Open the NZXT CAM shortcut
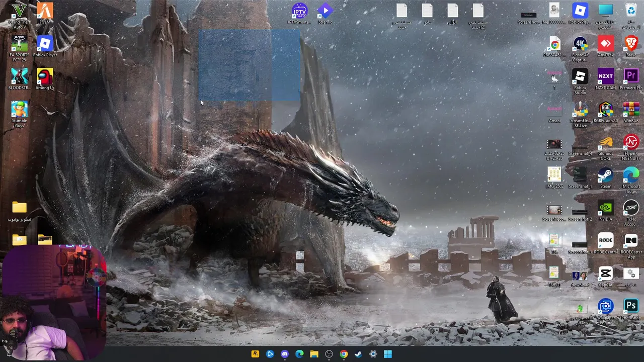The height and width of the screenshot is (362, 644). pyautogui.click(x=606, y=79)
